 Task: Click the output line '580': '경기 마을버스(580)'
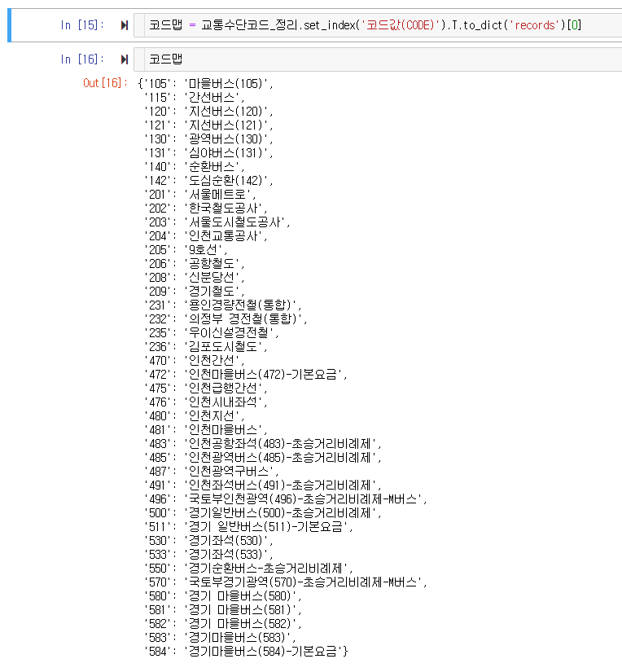pos(222,596)
